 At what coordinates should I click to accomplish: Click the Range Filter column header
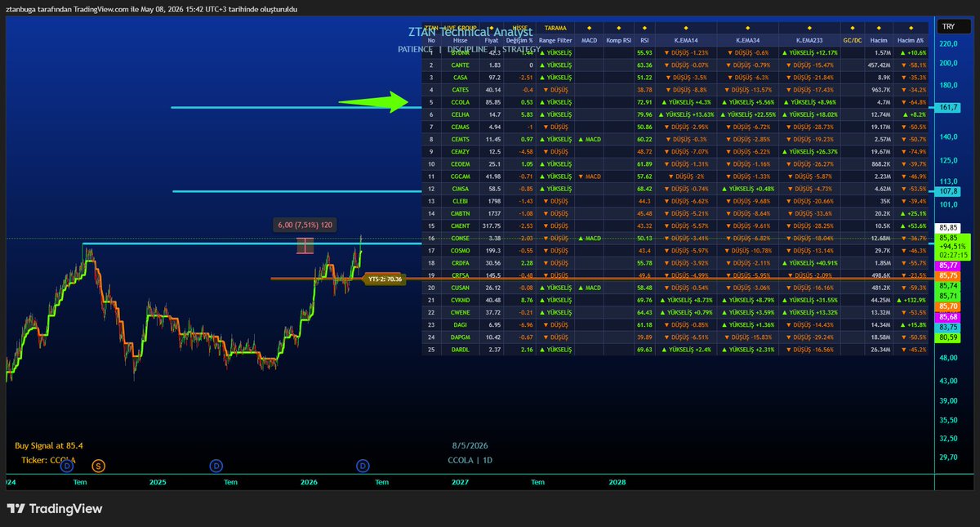point(555,39)
